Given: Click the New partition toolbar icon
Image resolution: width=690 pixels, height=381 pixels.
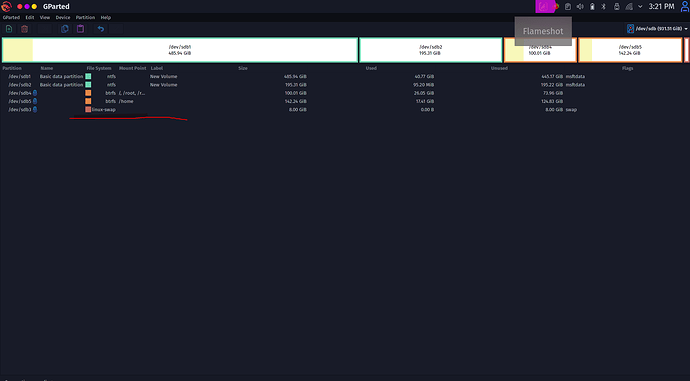Looking at the screenshot, I should point(9,29).
